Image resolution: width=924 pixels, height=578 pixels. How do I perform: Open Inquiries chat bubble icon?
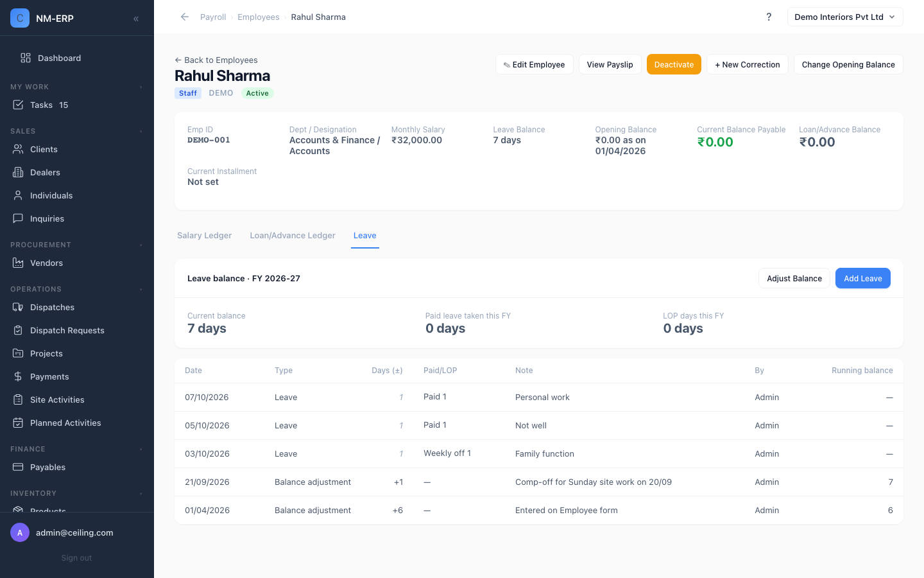[x=18, y=218]
